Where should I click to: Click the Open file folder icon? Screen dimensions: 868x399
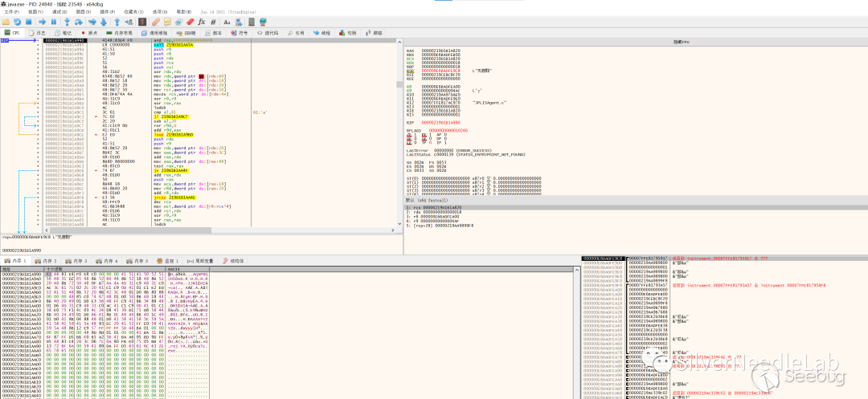pos(6,22)
